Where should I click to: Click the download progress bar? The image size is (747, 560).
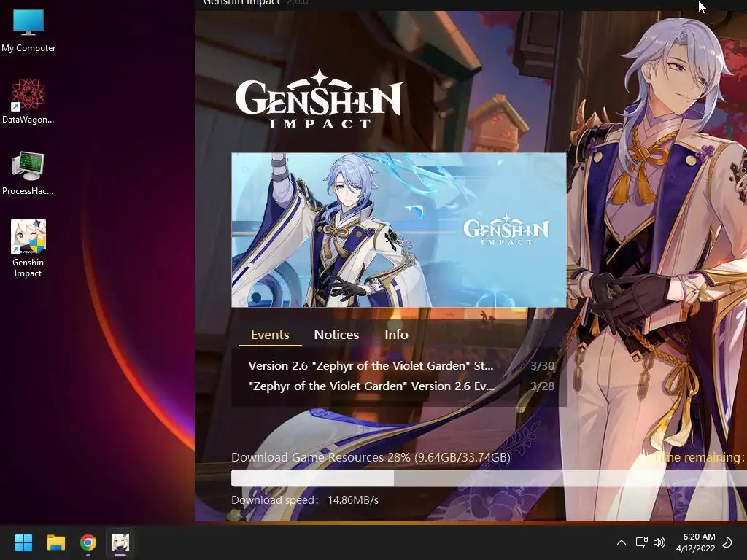coord(489,478)
